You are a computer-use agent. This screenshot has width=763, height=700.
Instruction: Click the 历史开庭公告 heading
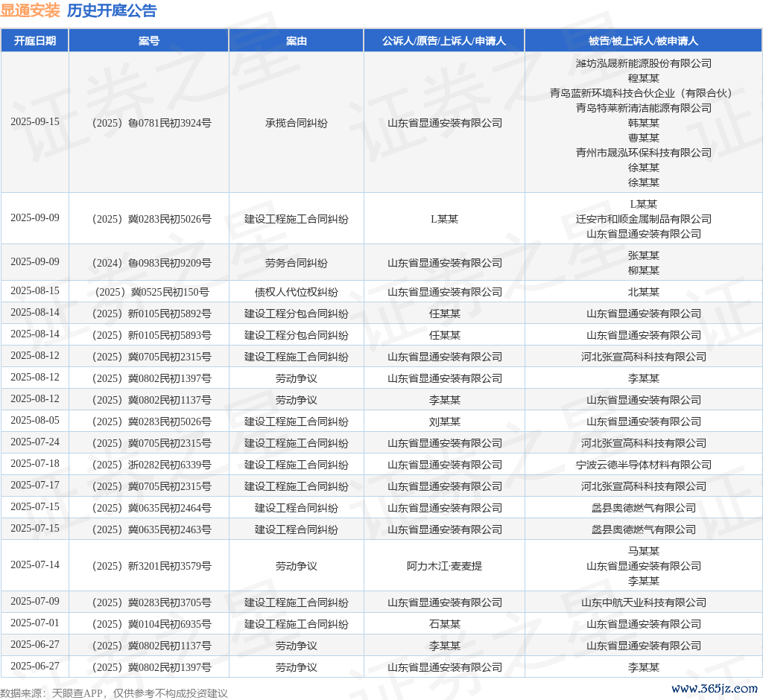pyautogui.click(x=112, y=10)
